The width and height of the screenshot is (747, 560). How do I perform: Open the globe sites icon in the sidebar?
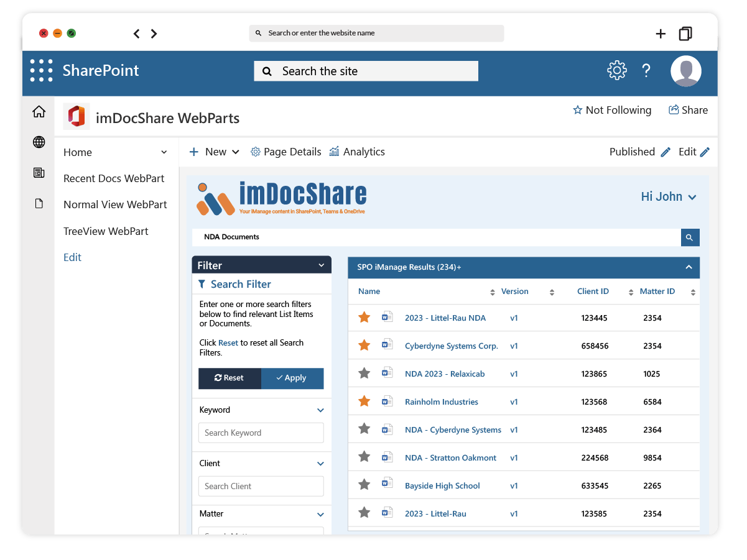[39, 142]
